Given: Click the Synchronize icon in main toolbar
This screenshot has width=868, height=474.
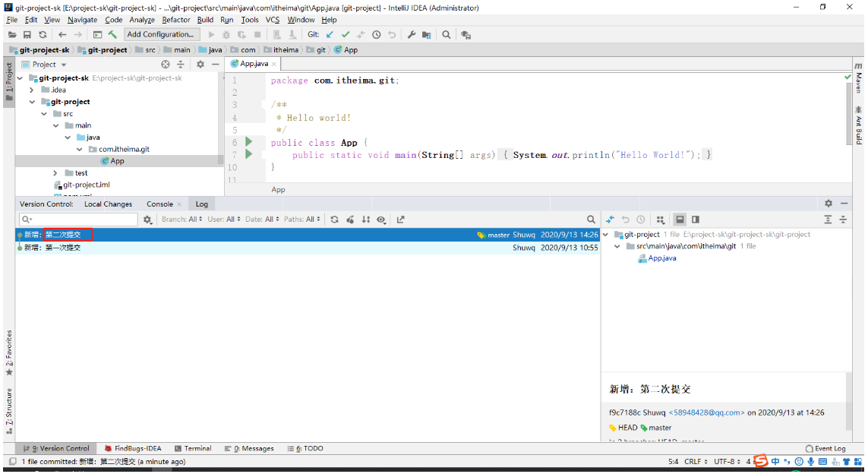Looking at the screenshot, I should coord(43,34).
